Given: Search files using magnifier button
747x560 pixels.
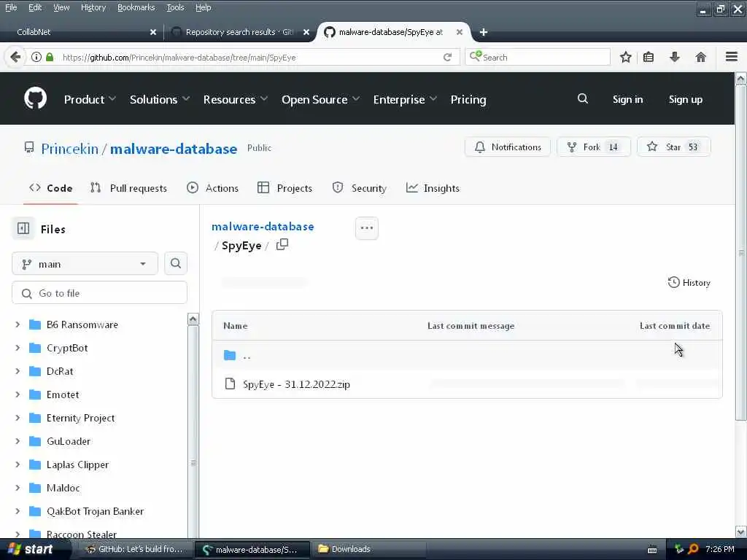Looking at the screenshot, I should (x=176, y=263).
